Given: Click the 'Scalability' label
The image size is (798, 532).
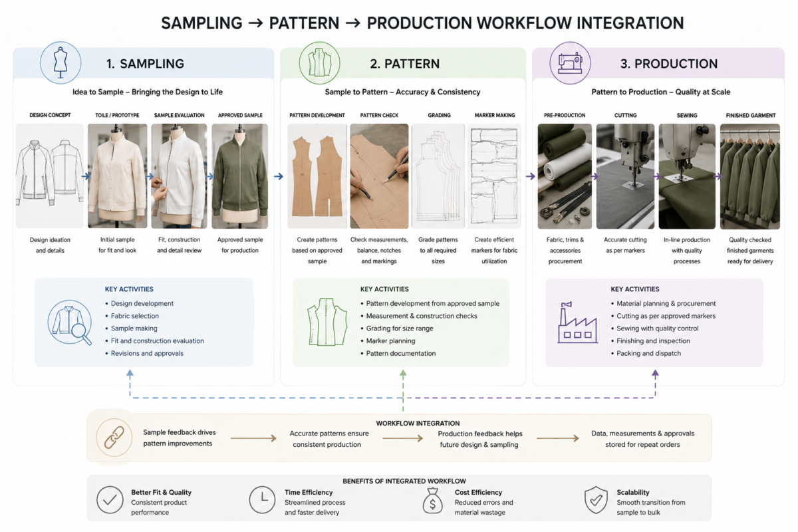Looking at the screenshot, I should (633, 493).
